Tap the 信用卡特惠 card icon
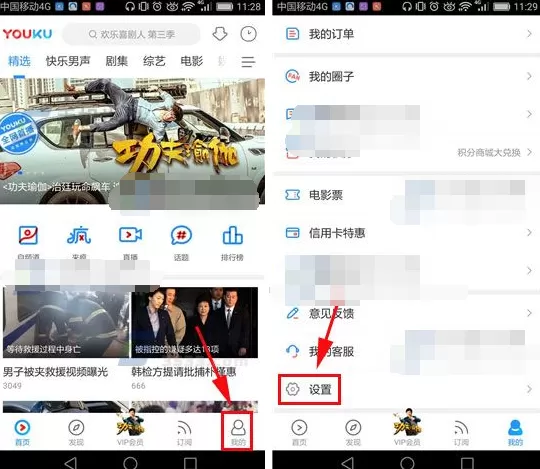 (x=292, y=233)
